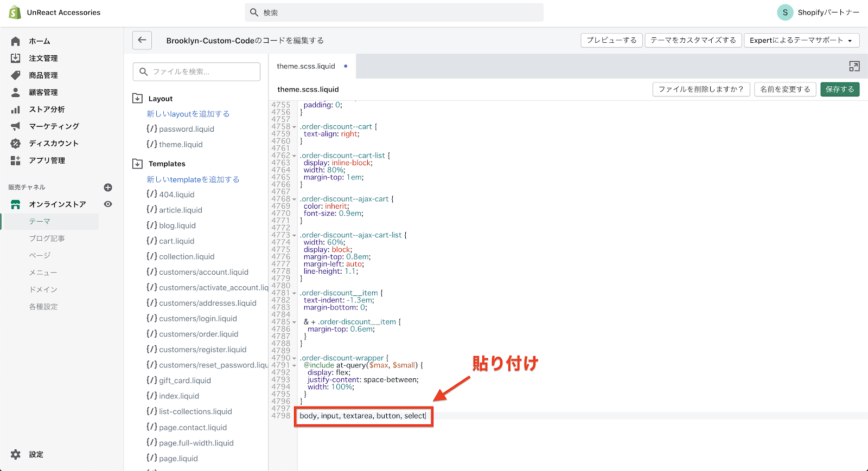Fold the .order-discount-wrapper code block

click(295, 358)
